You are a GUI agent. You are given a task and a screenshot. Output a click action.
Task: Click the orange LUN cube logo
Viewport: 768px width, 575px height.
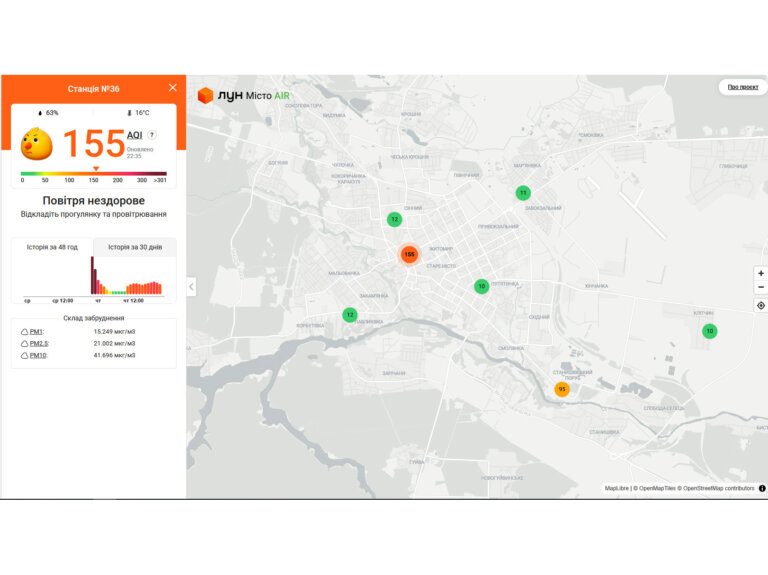pos(205,96)
